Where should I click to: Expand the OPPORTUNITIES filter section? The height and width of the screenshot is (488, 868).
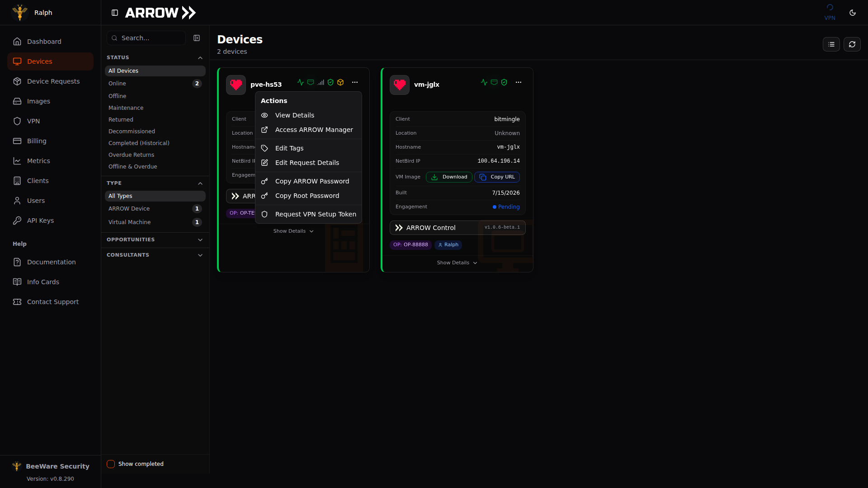pos(155,239)
